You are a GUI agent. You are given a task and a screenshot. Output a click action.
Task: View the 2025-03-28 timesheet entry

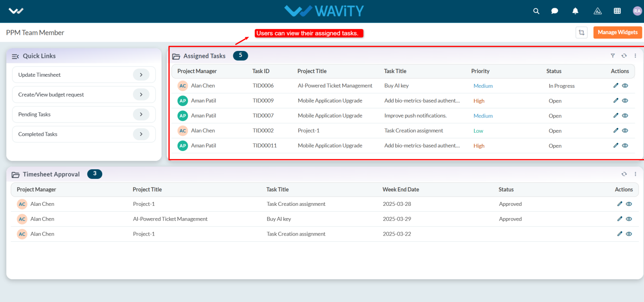click(629, 204)
